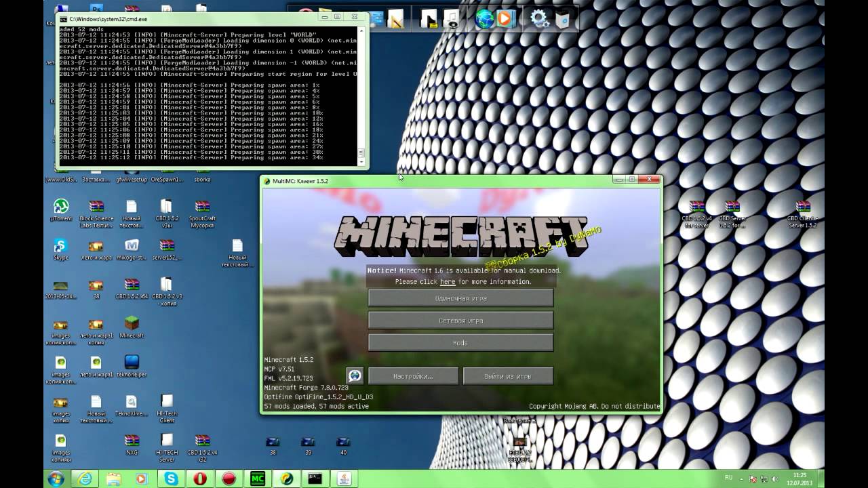Click Выйти из игры button
868x488 pixels.
(508, 376)
